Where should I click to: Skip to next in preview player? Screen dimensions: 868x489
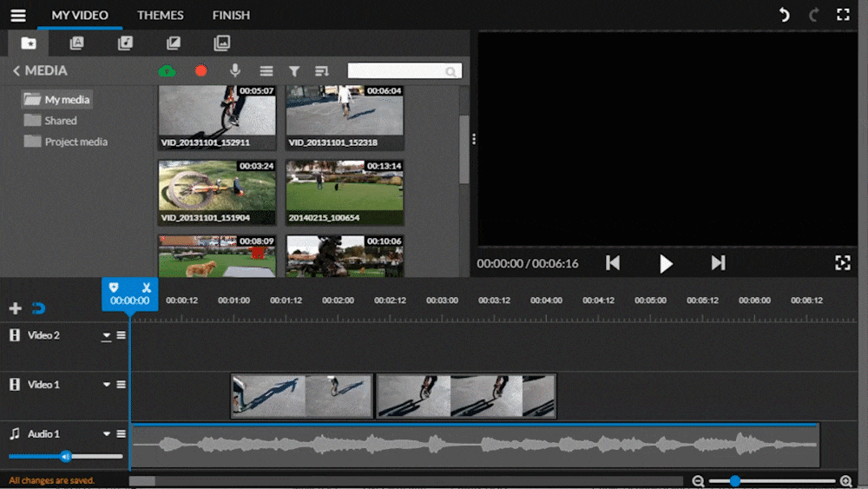click(x=718, y=262)
